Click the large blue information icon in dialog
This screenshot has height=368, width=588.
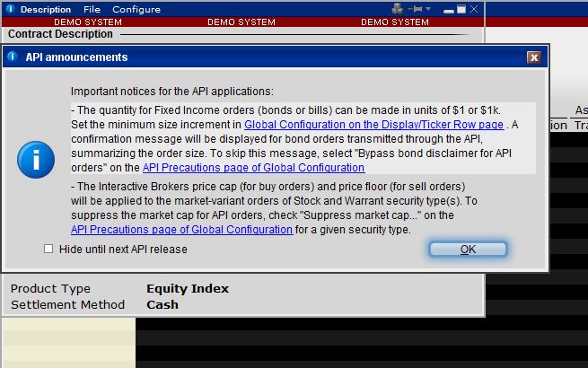tap(36, 160)
